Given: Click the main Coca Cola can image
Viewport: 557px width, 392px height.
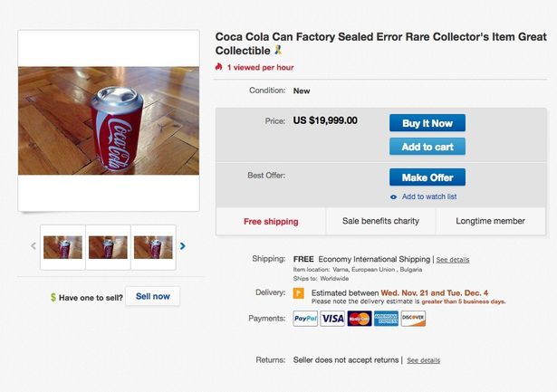Looking at the screenshot, I should (109, 120).
